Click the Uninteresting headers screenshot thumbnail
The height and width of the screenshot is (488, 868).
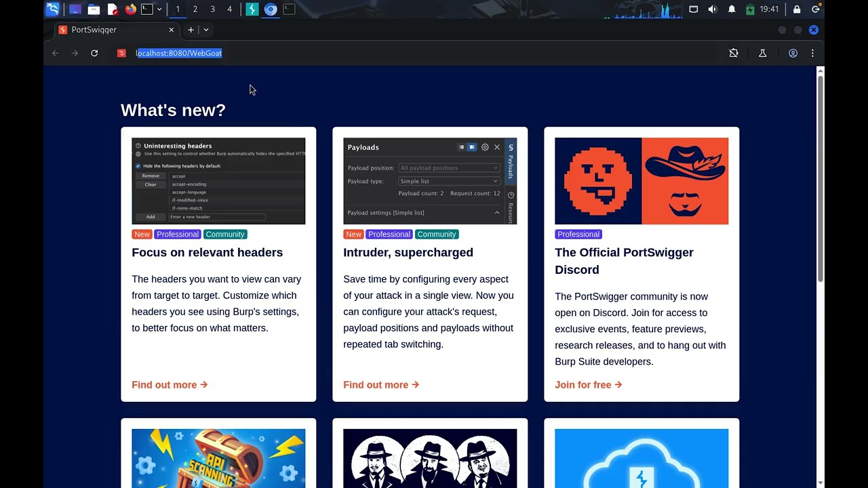218,181
